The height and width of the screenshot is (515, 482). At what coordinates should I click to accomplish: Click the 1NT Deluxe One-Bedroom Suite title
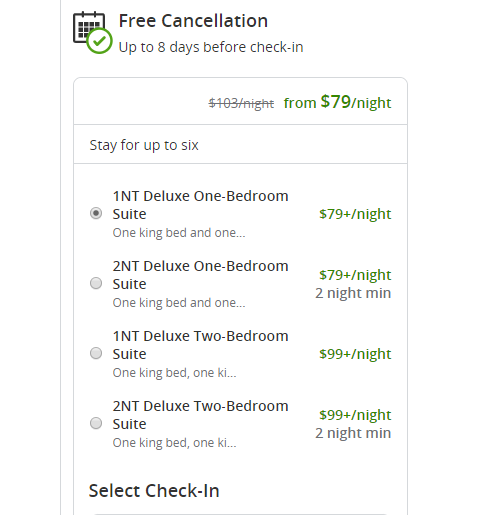200,205
